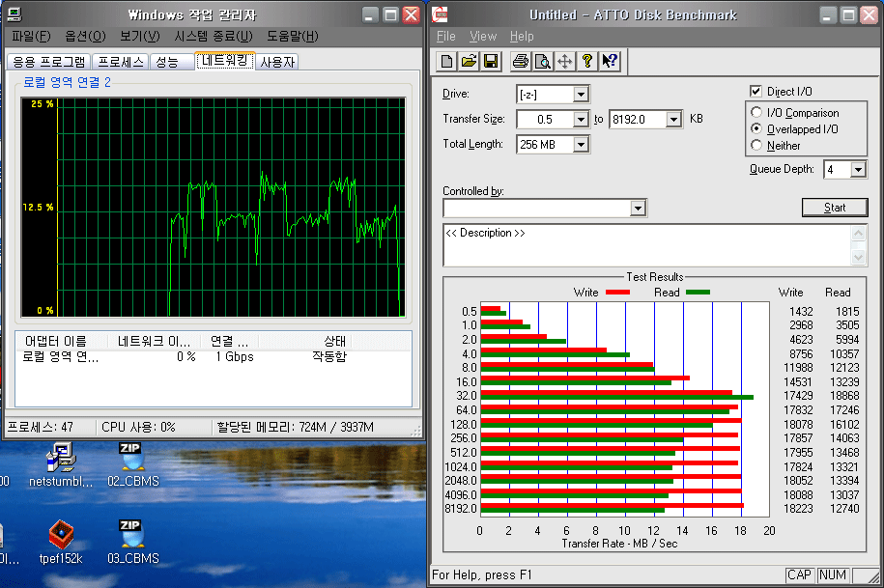Select the Overlapped I/O radio button
This screenshot has height=588, width=884.
click(x=756, y=128)
